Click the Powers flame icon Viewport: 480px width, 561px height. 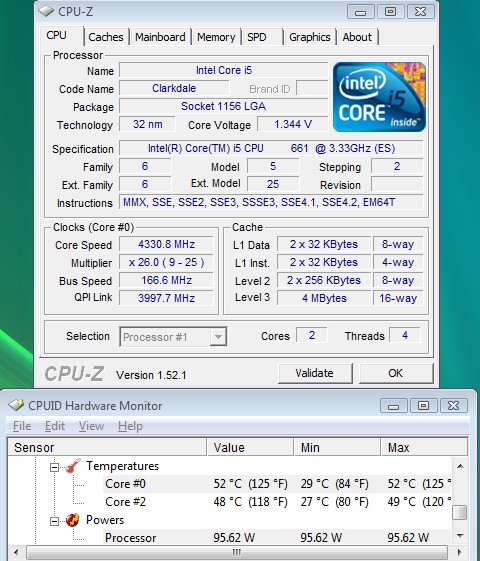pos(73,520)
